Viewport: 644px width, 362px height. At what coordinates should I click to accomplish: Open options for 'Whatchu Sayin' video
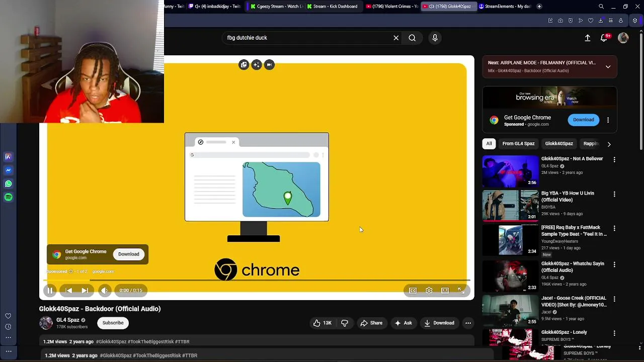click(614, 264)
